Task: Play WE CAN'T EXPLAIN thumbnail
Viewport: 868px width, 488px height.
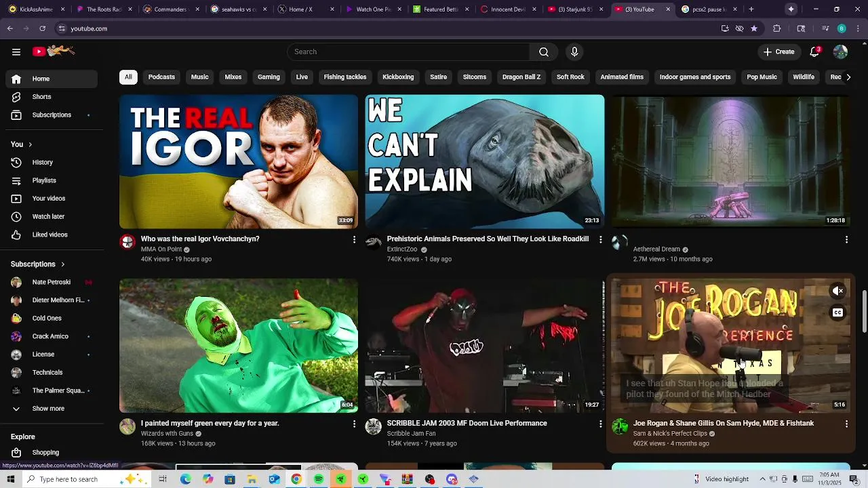Action: (x=485, y=161)
